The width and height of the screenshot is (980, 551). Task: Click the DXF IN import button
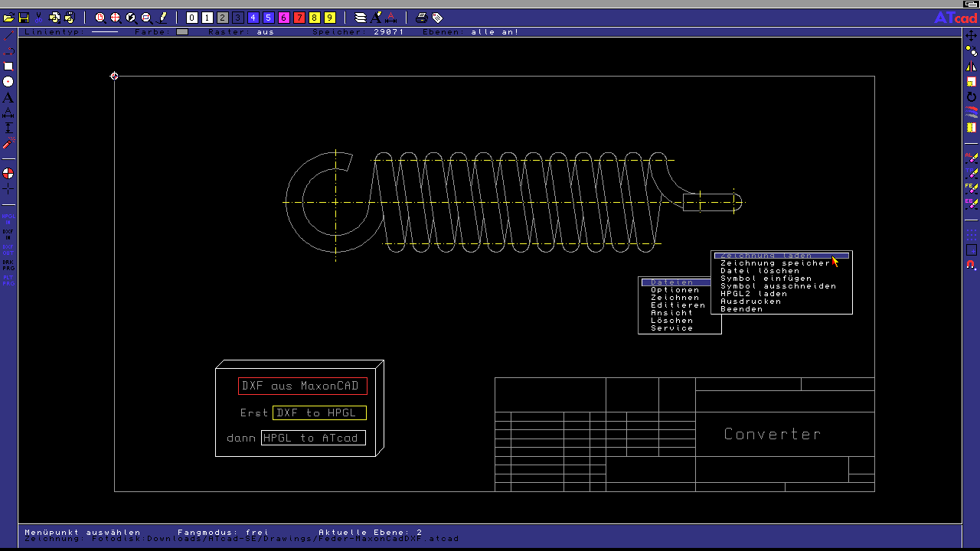point(8,234)
